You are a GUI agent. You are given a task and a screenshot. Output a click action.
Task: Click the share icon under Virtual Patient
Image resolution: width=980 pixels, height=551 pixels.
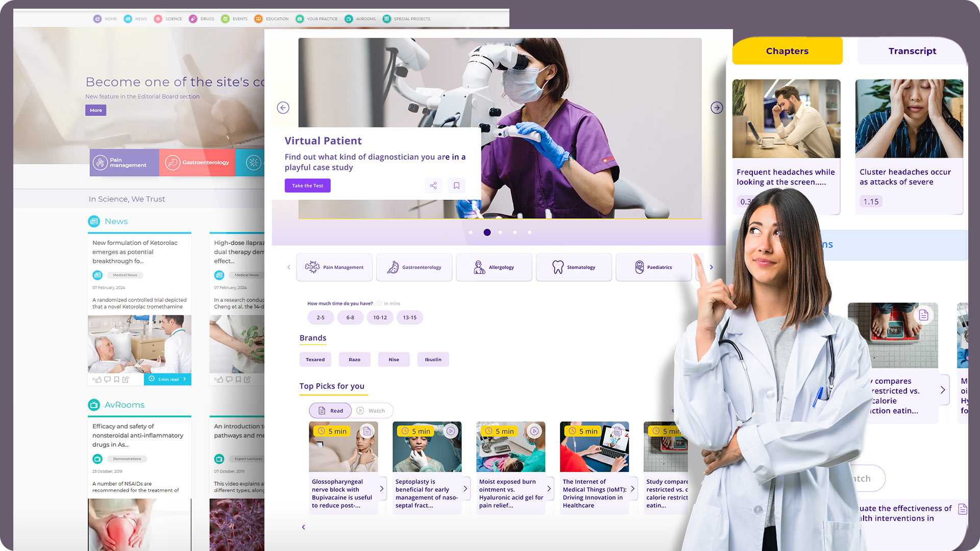(x=433, y=185)
